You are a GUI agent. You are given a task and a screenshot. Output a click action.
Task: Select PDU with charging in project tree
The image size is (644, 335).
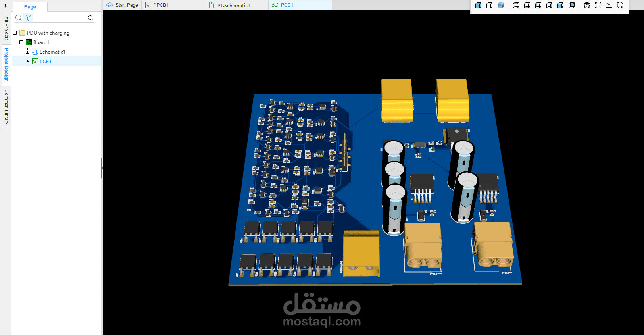coord(48,33)
